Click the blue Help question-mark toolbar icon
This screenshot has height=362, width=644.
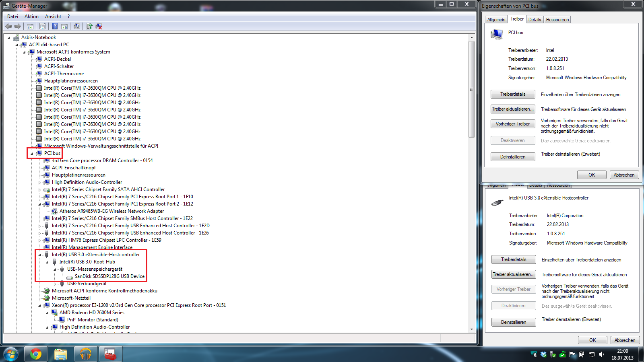(55, 27)
